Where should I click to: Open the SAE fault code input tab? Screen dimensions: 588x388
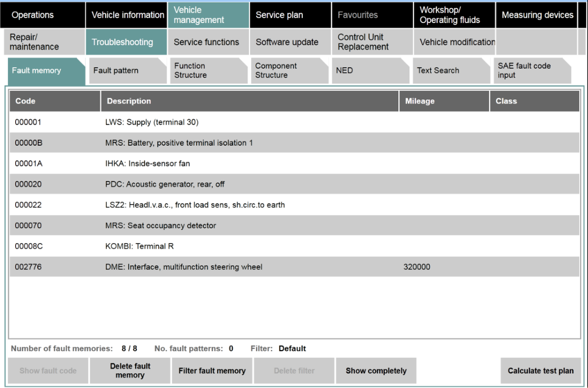[532, 71]
